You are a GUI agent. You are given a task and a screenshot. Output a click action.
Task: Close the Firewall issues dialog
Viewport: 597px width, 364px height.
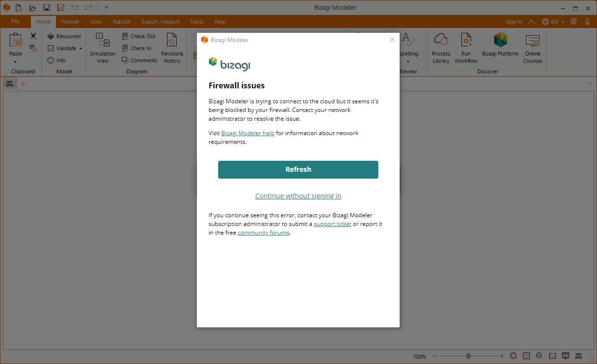tap(392, 40)
